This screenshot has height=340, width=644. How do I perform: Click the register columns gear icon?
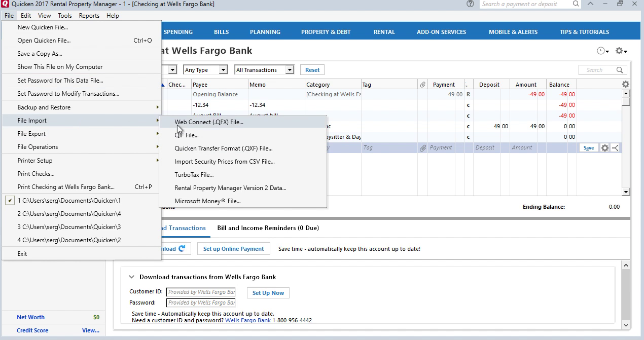(x=625, y=85)
